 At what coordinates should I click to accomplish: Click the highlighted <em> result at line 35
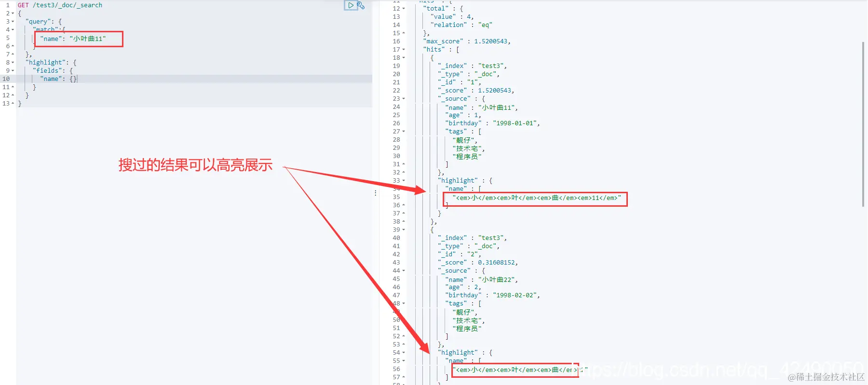pyautogui.click(x=537, y=198)
